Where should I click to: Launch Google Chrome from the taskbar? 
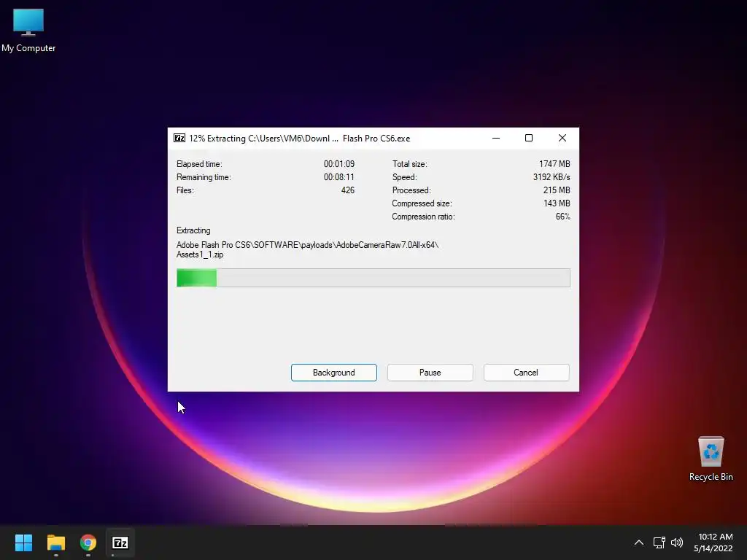[x=88, y=542]
